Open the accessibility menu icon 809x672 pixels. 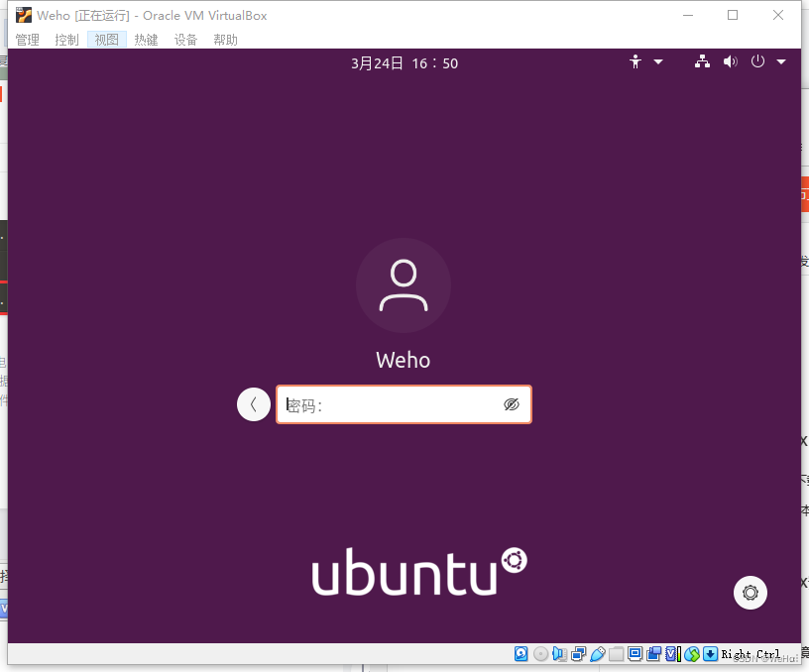click(636, 61)
